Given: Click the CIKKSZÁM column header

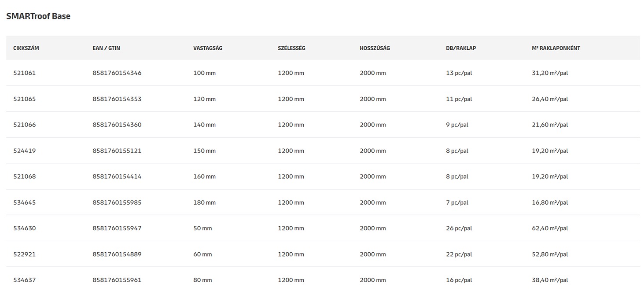Looking at the screenshot, I should point(26,48).
